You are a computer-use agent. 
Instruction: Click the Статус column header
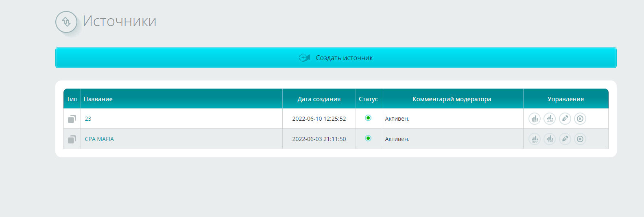tap(368, 99)
